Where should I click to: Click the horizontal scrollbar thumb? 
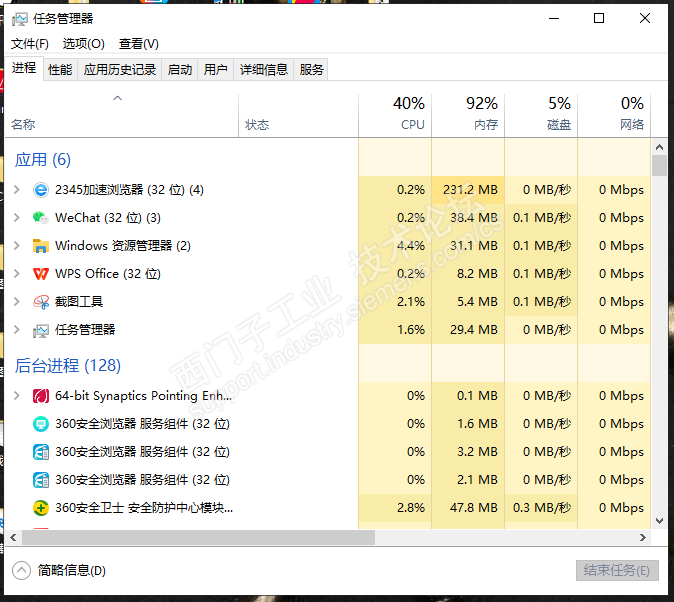(198, 538)
